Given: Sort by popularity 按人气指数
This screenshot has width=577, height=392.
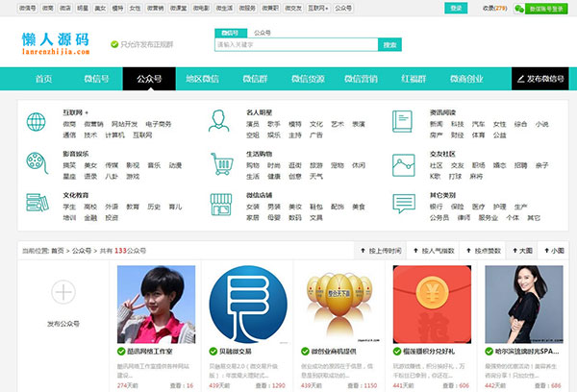Looking at the screenshot, I should [433, 251].
